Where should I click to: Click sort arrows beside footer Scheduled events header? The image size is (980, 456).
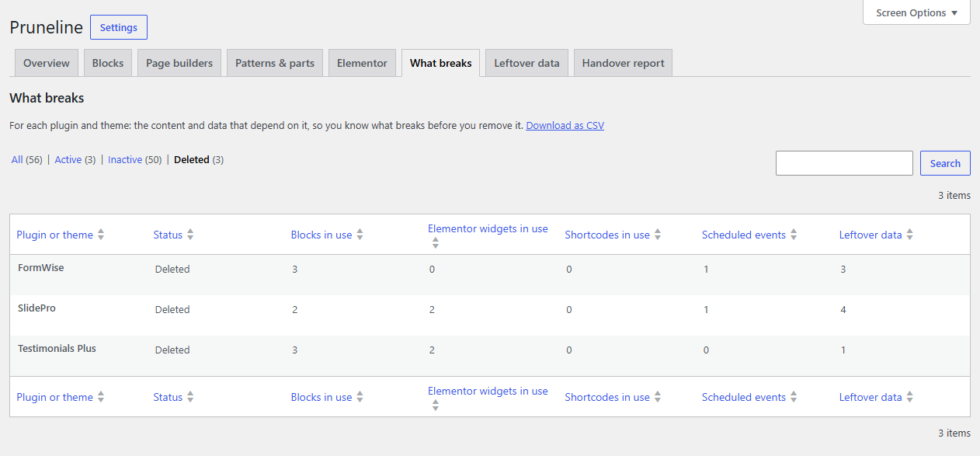(794, 397)
